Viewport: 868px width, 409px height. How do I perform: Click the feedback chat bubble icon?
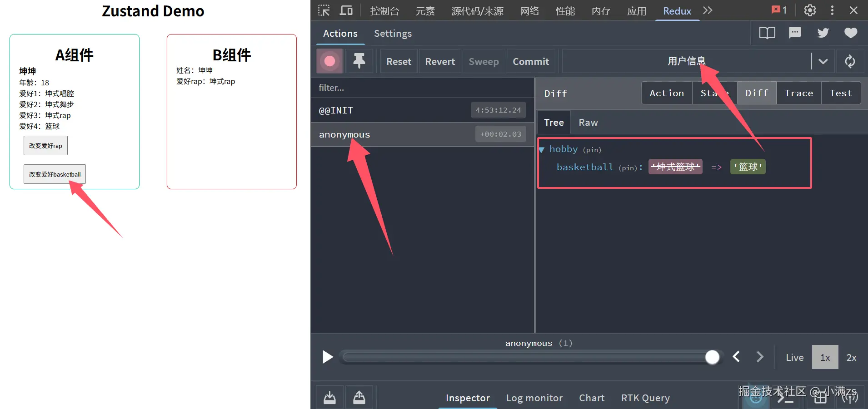[795, 33]
